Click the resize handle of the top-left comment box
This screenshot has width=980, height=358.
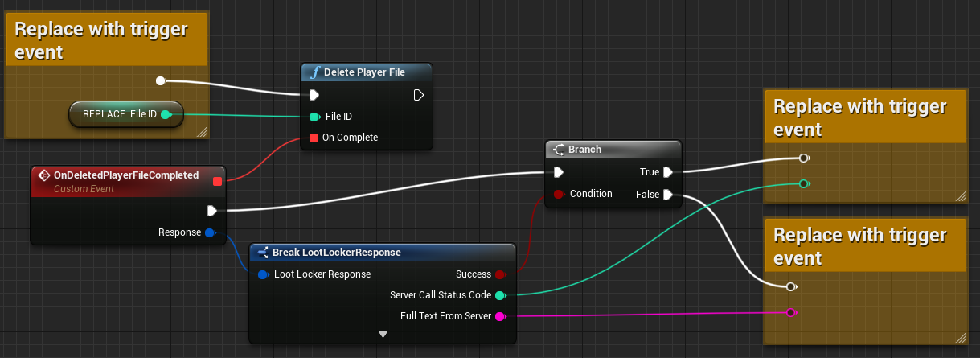(x=202, y=132)
